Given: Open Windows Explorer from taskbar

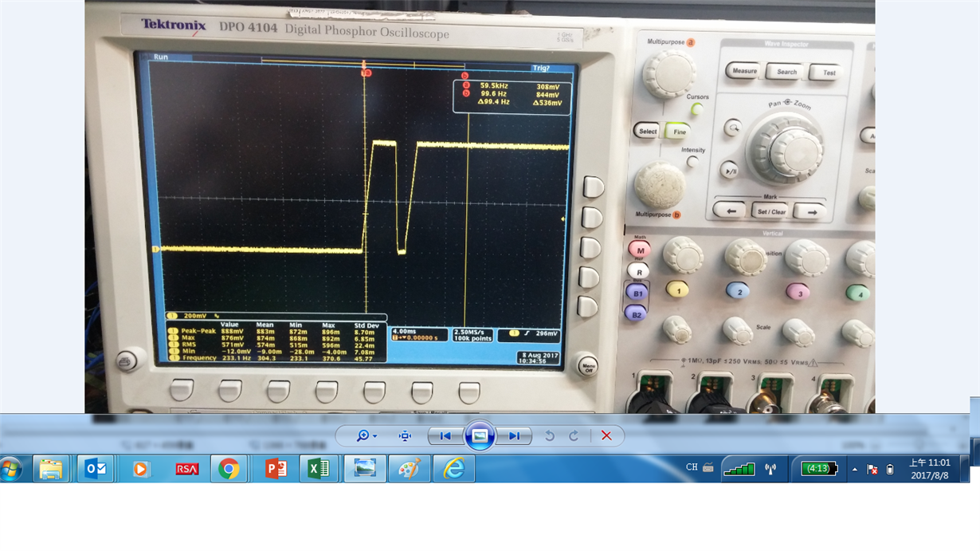Looking at the screenshot, I should point(50,469).
